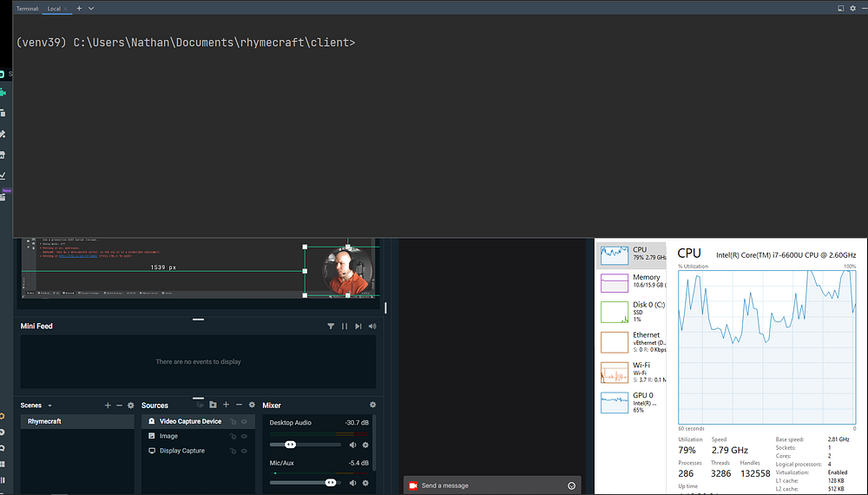Open scene settings gear
This screenshot has height=495, width=868.
(x=131, y=406)
